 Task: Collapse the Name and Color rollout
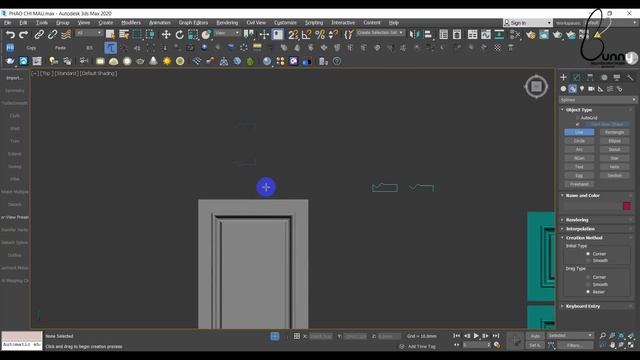click(x=582, y=196)
